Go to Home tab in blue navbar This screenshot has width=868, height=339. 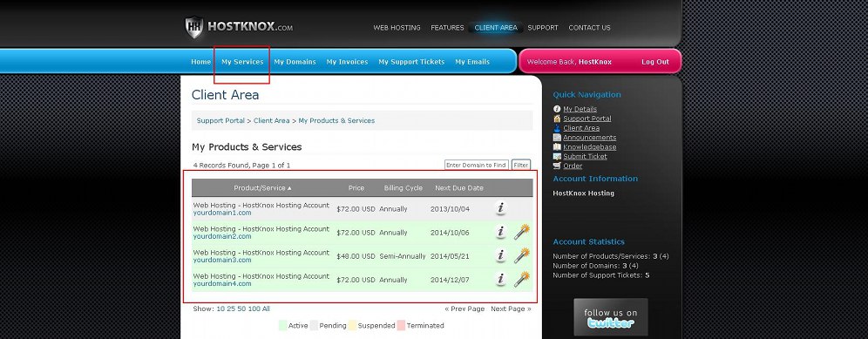pos(201,62)
